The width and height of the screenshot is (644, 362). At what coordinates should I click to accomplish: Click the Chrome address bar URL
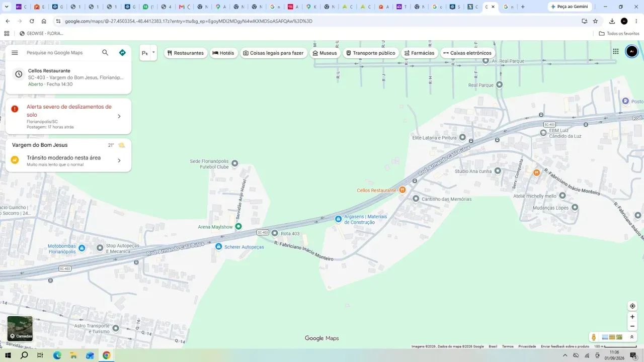coord(189,21)
